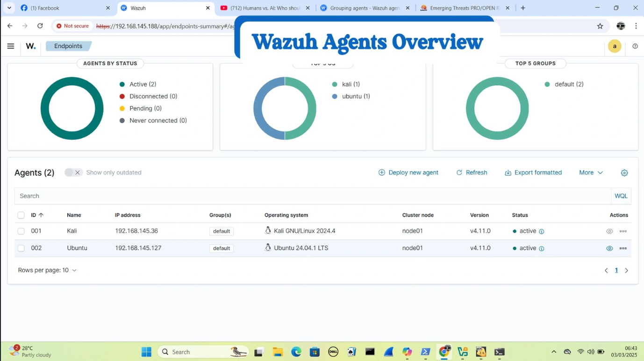The width and height of the screenshot is (644, 361).
Task: Expand the More dropdown menu
Action: 591,173
